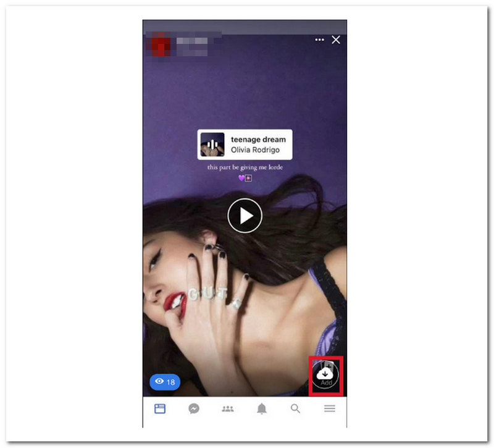Screen dimensions: 494x448
Task: View the 18 story viewers
Action: pyautogui.click(x=165, y=382)
